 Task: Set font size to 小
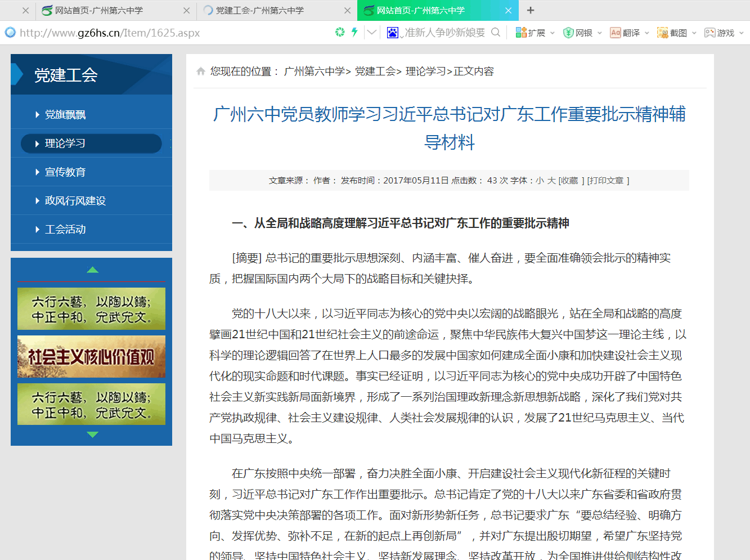(540, 181)
